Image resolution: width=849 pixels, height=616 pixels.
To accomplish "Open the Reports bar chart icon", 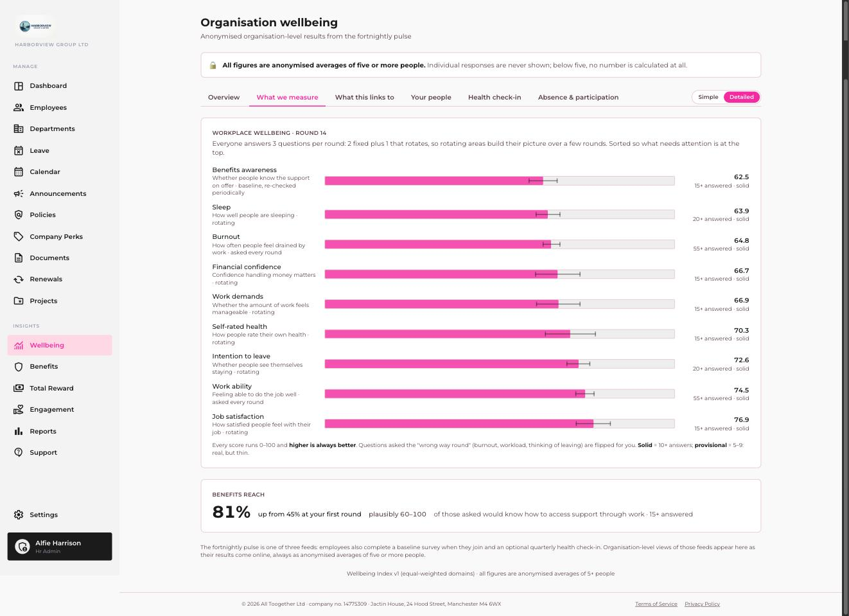I will 19,431.
